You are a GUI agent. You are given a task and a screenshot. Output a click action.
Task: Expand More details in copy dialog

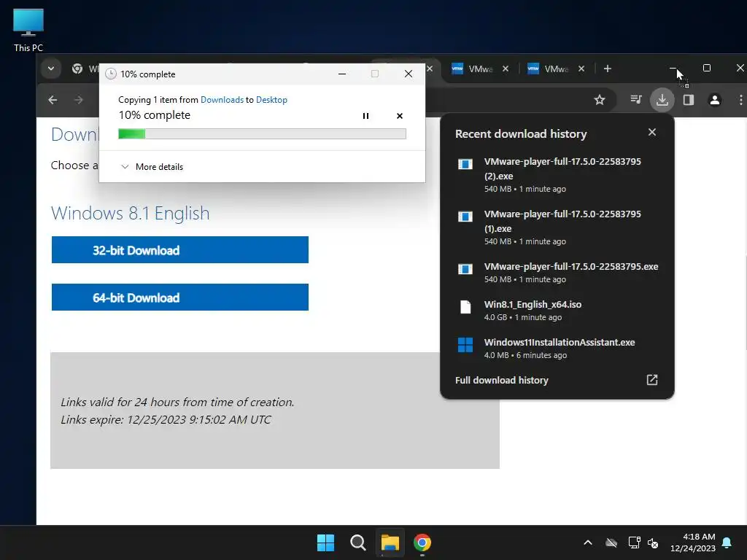click(x=152, y=167)
